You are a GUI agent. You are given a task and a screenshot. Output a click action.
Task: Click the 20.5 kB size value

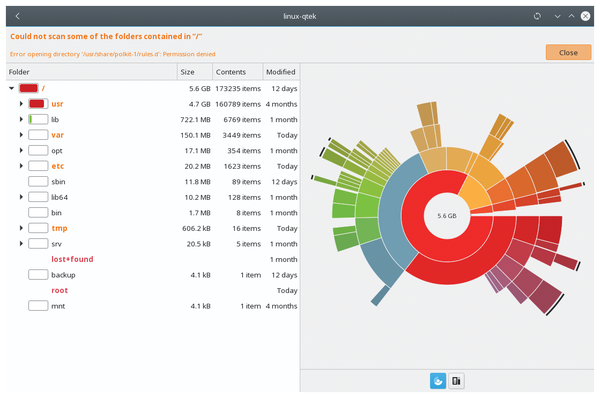click(198, 244)
